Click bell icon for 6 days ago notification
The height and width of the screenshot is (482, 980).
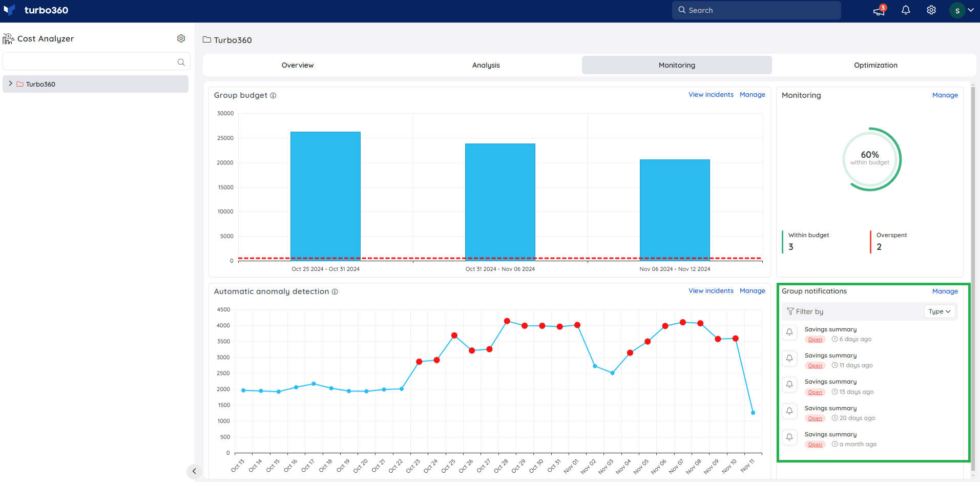789,332
